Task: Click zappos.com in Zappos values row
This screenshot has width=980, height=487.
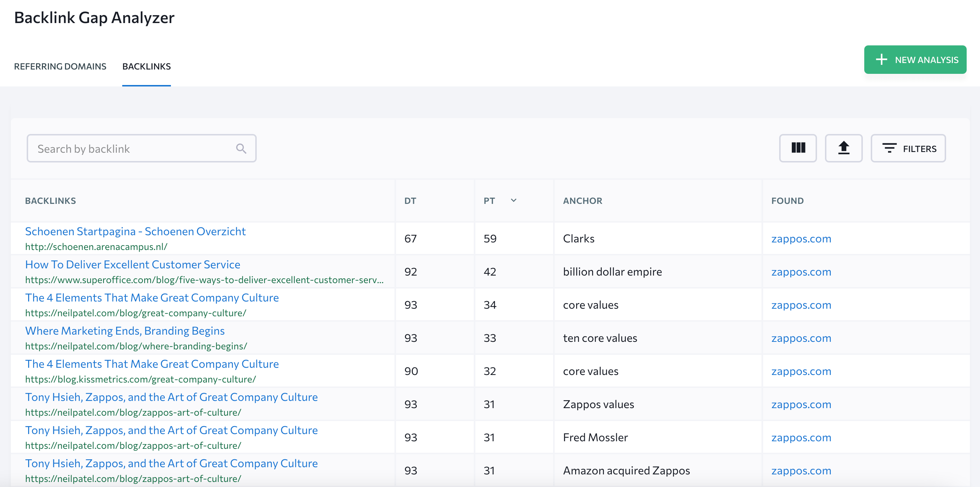Action: (801, 404)
